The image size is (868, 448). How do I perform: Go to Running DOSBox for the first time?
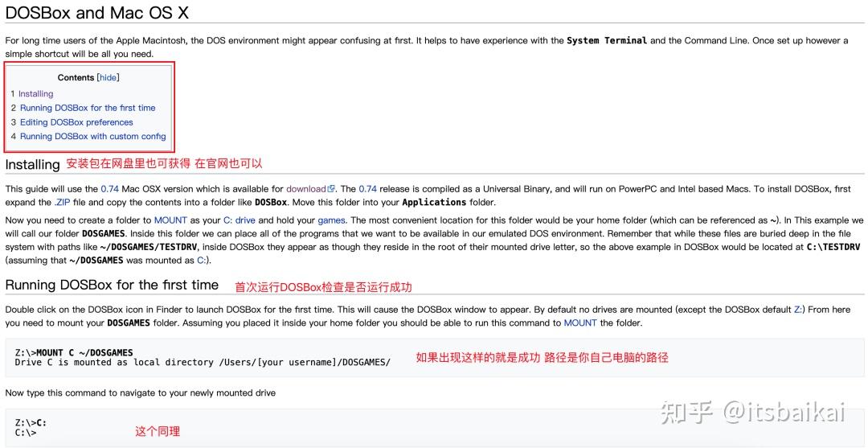click(88, 108)
